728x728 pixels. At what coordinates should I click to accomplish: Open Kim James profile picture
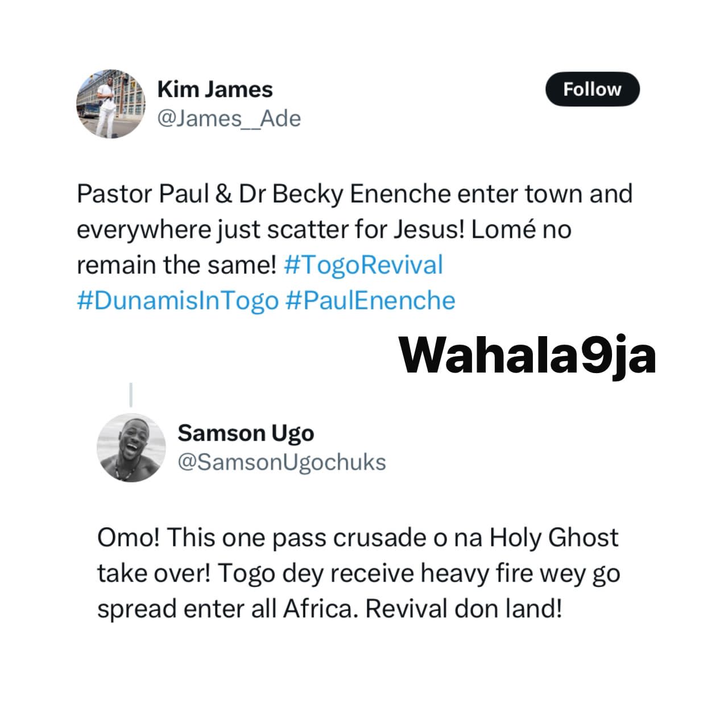[111, 104]
